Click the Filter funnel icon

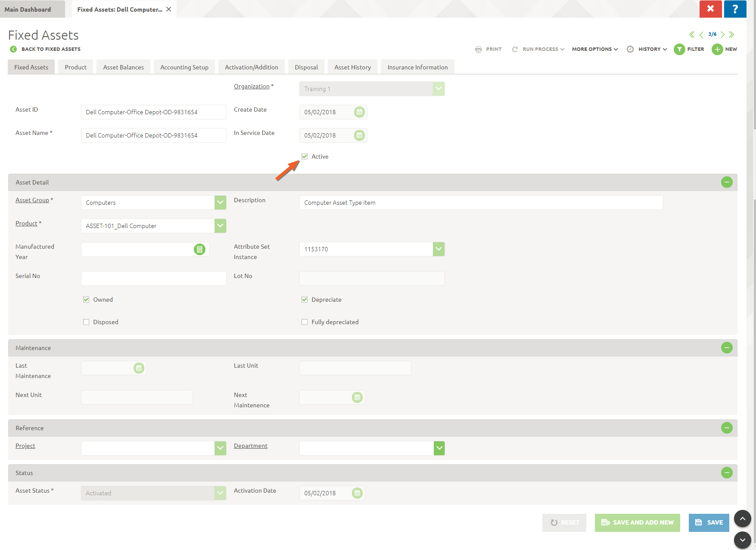pos(679,50)
